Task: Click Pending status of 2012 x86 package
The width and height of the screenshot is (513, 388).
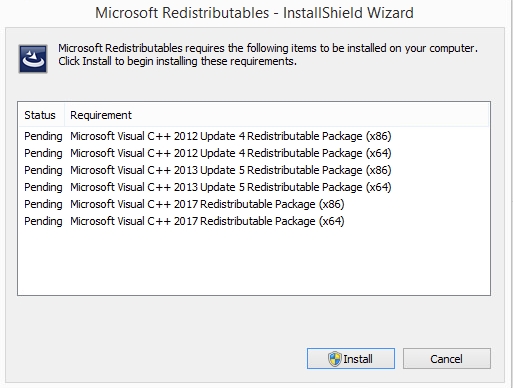Action: pyautogui.click(x=43, y=136)
